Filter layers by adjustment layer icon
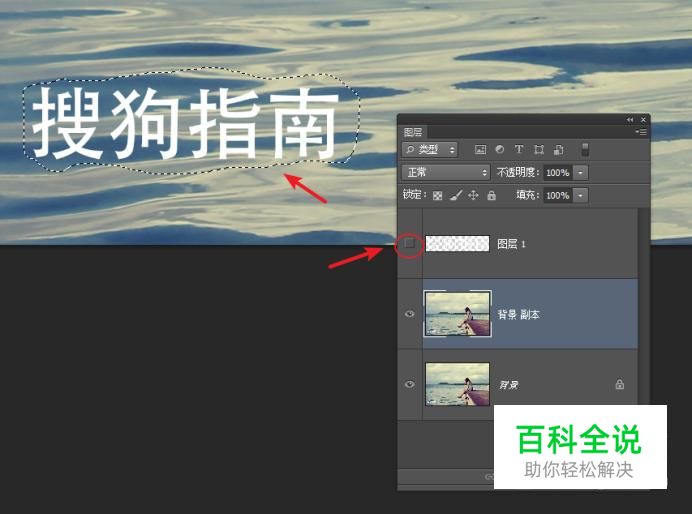692x514 pixels. click(x=500, y=150)
